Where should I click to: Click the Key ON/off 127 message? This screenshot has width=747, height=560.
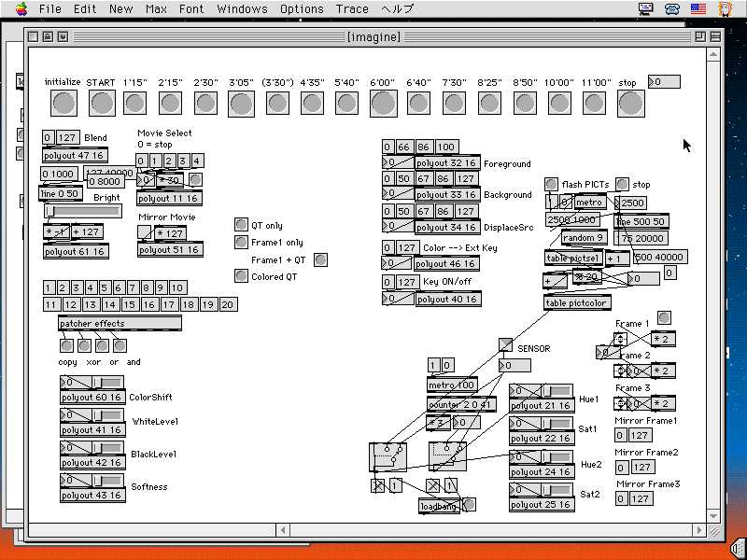(407, 282)
